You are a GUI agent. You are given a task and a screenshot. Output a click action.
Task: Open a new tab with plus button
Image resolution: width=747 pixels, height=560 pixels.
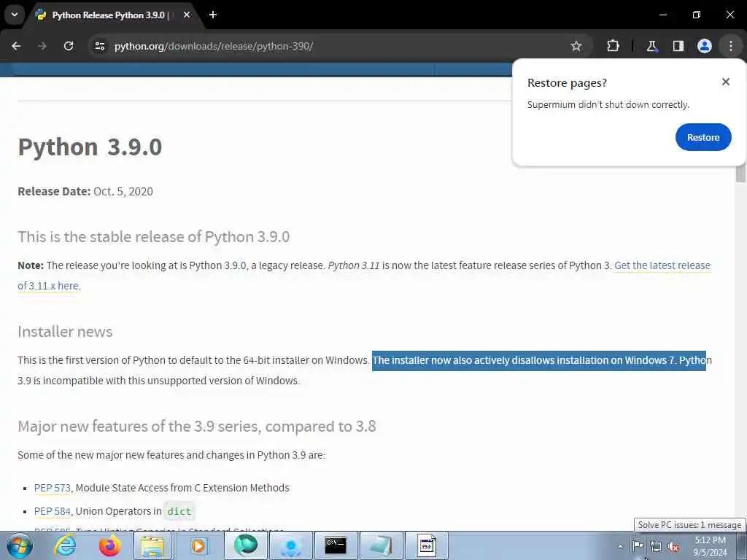pyautogui.click(x=213, y=15)
